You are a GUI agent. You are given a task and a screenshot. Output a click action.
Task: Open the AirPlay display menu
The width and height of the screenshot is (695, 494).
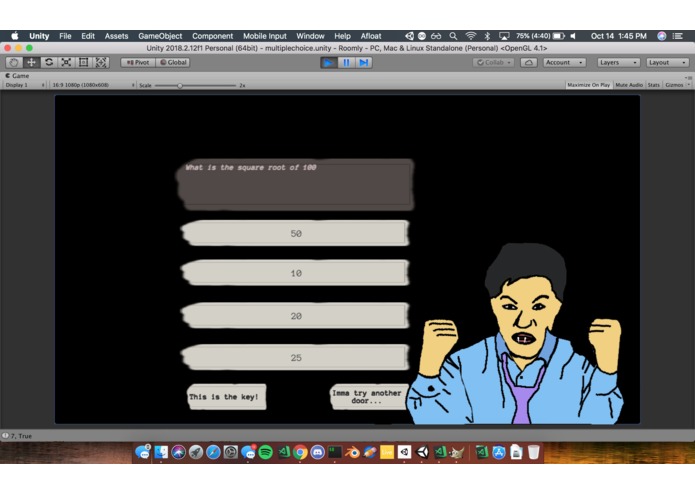coord(504,36)
